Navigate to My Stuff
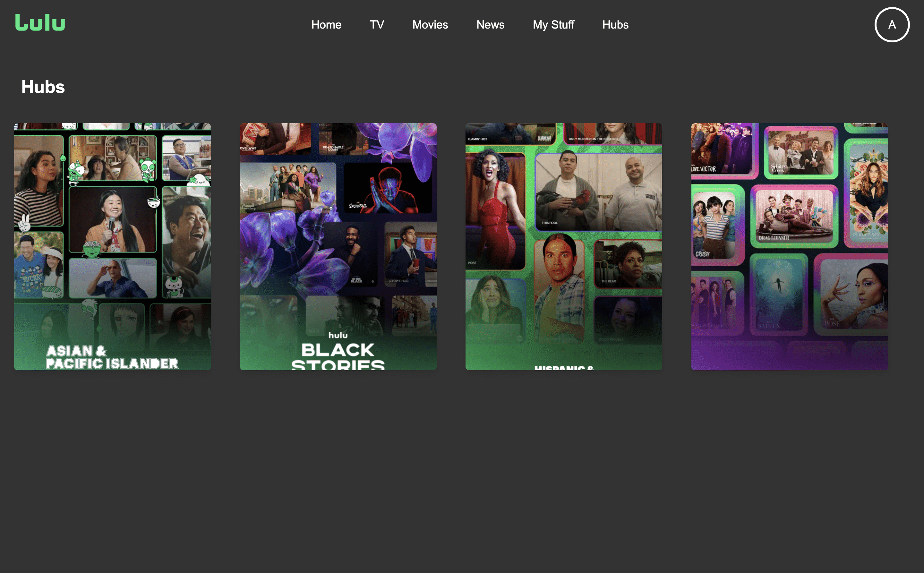This screenshot has height=573, width=924. (x=553, y=25)
